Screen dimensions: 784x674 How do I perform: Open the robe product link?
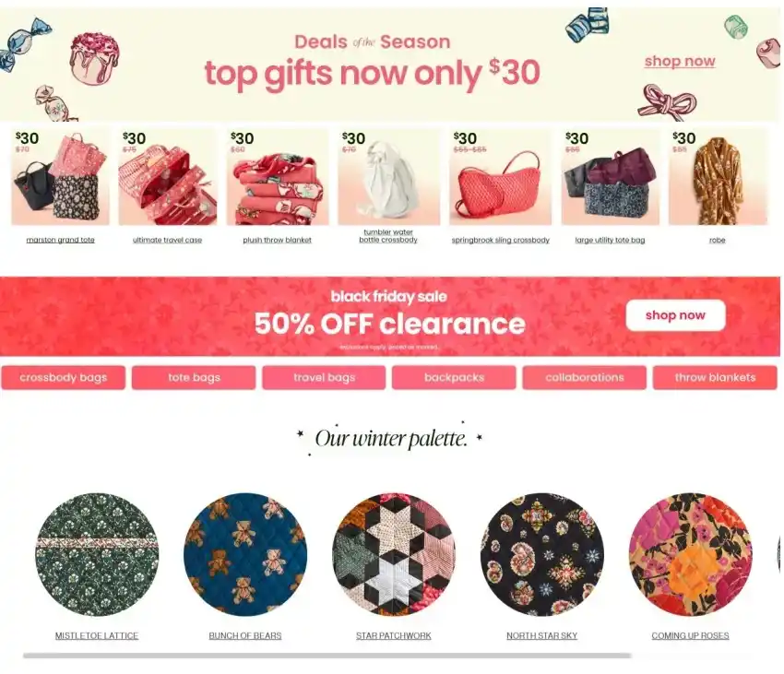click(717, 240)
